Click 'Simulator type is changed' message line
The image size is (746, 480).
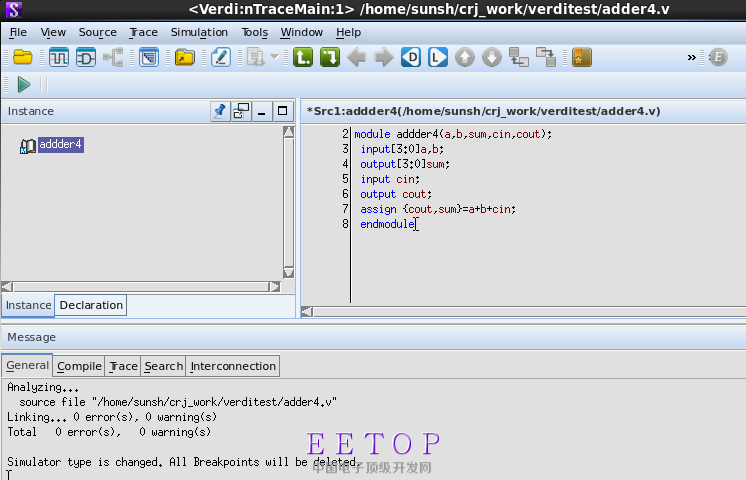click(x=183, y=462)
